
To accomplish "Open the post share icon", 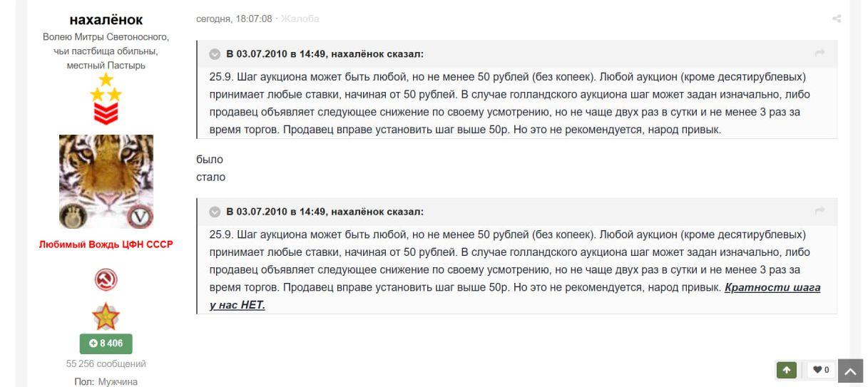I will pos(837,19).
